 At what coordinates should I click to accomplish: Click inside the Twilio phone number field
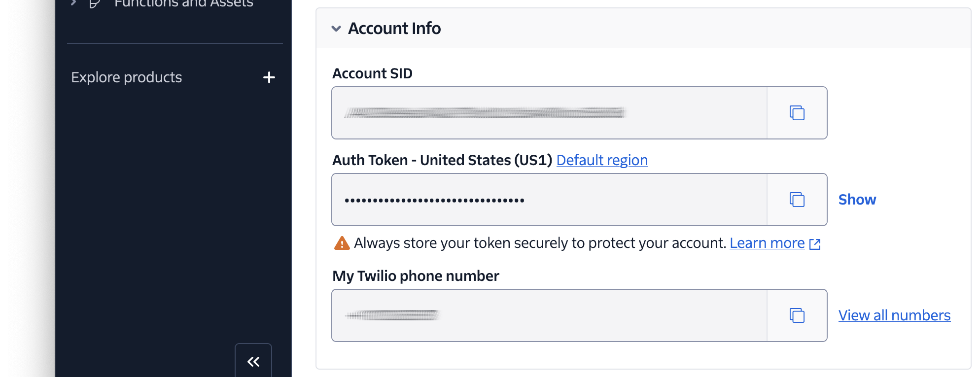click(542, 315)
